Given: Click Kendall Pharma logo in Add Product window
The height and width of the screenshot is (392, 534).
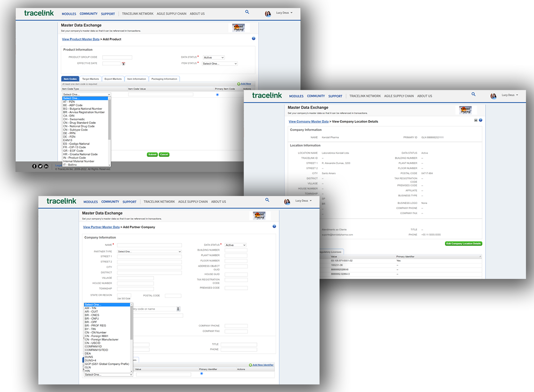Looking at the screenshot, I should coord(238,28).
